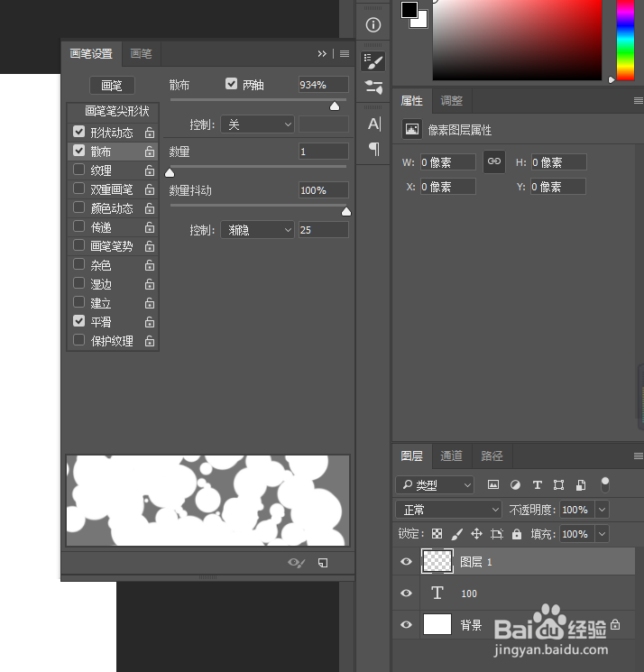The image size is (644, 672).
Task: Toggle live brush tip preview icon
Action: [296, 563]
